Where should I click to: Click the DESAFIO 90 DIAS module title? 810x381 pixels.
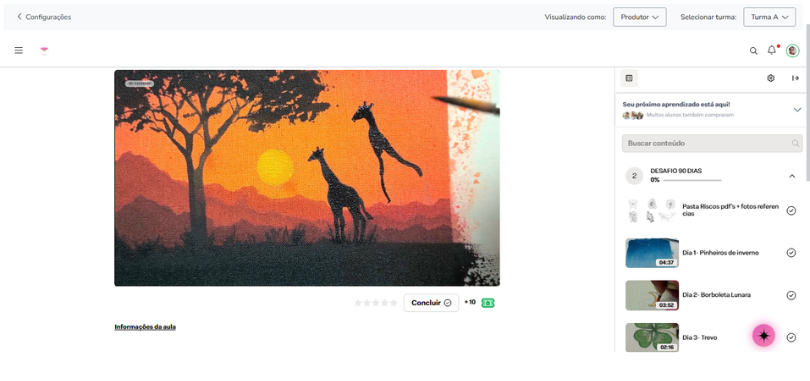[676, 171]
